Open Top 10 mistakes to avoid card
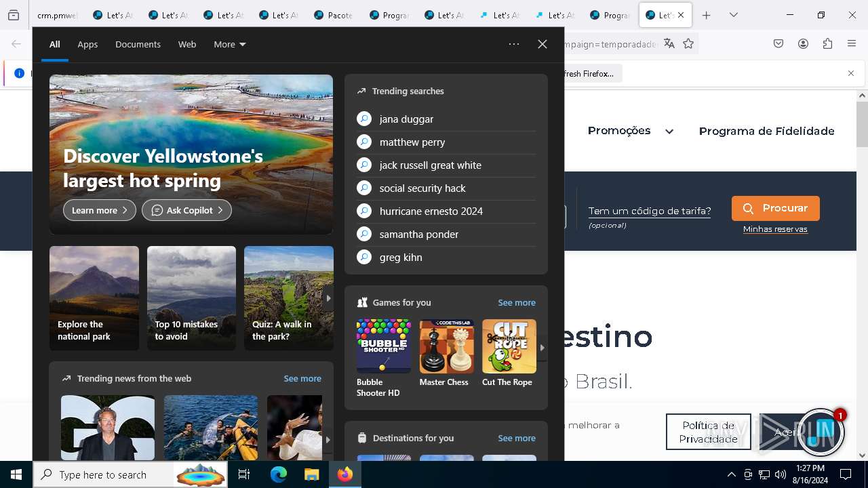Image resolution: width=868 pixels, height=488 pixels. [191, 298]
